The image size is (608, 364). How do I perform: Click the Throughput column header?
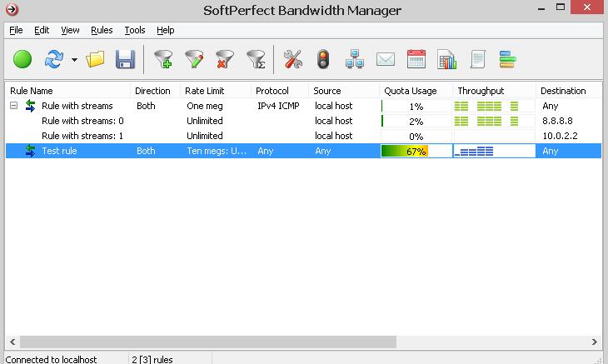[495, 91]
